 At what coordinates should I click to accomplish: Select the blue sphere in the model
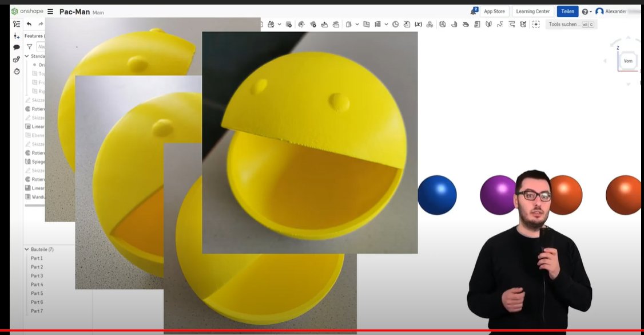coord(437,195)
